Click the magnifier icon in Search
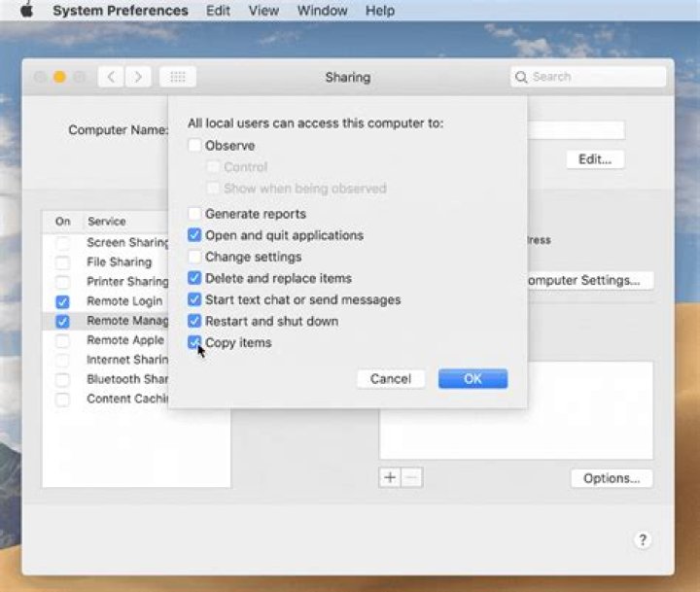 522,77
